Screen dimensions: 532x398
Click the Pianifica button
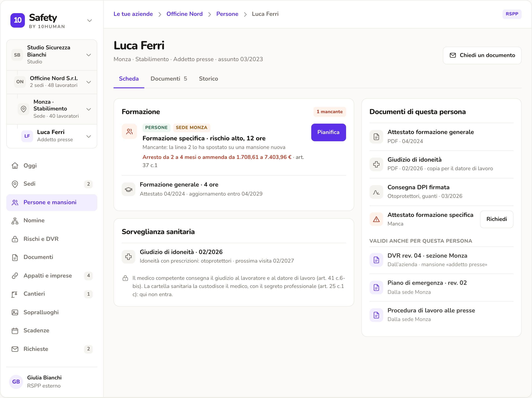tap(328, 132)
